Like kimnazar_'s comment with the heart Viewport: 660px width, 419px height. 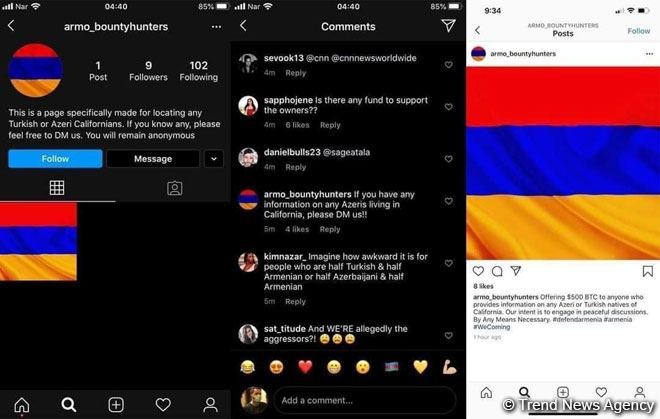[x=449, y=263]
